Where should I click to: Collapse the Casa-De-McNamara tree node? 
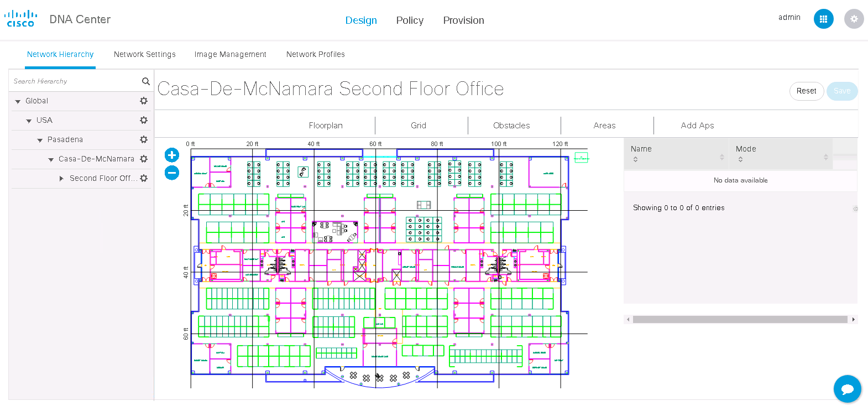(51, 160)
